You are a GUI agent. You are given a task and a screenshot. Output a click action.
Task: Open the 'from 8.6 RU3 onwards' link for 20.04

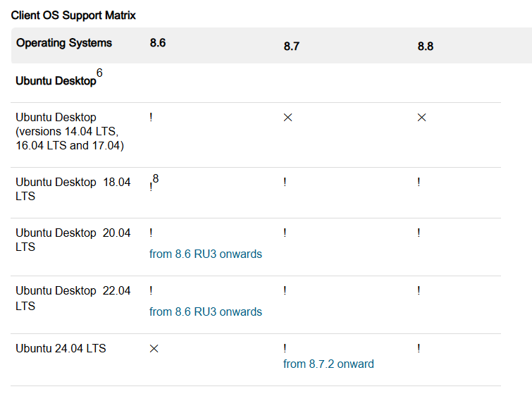(206, 254)
